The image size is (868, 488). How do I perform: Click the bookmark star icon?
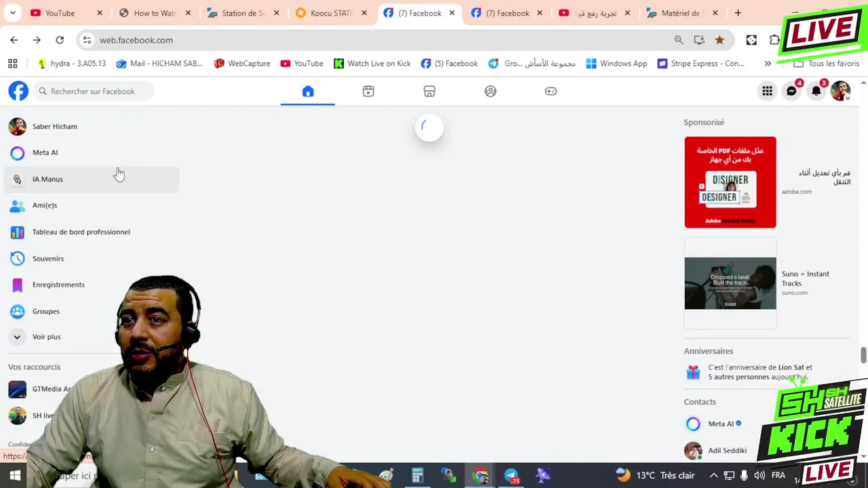pos(719,40)
